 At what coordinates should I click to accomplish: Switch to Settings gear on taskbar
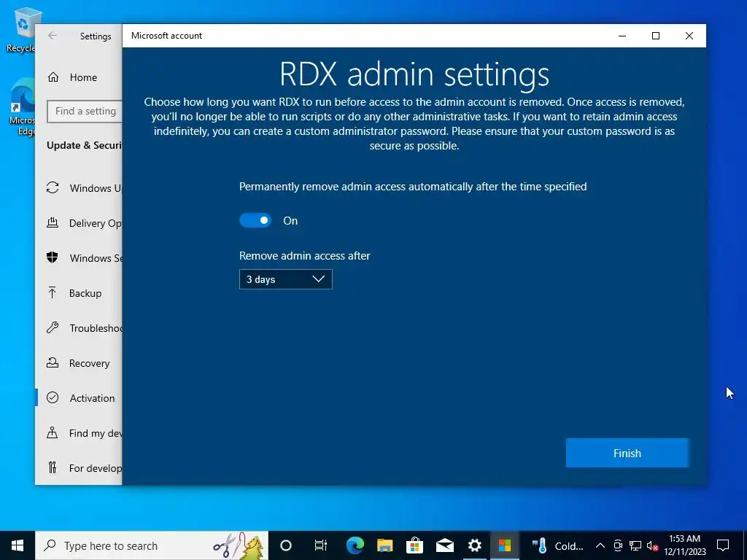click(x=474, y=545)
